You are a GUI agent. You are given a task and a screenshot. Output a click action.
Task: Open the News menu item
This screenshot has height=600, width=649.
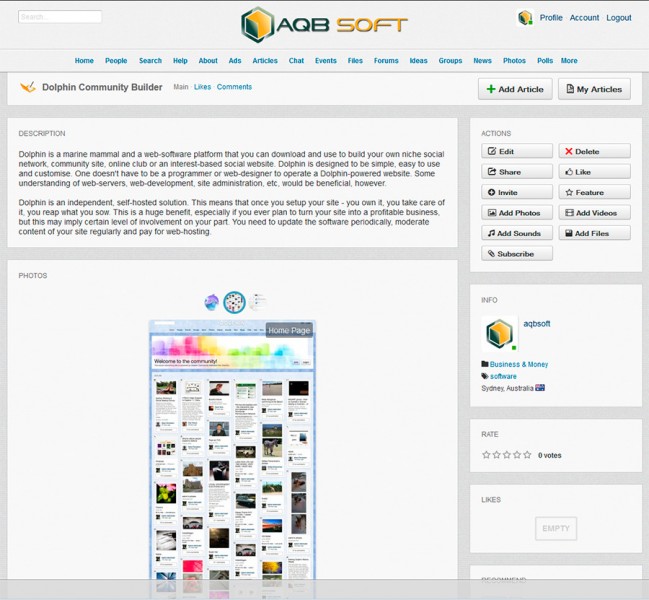coord(483,60)
